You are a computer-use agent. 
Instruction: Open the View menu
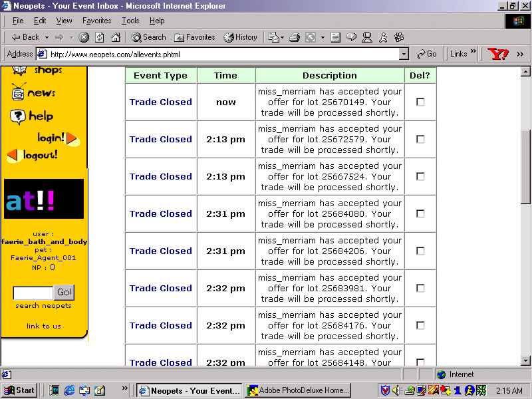pos(64,21)
